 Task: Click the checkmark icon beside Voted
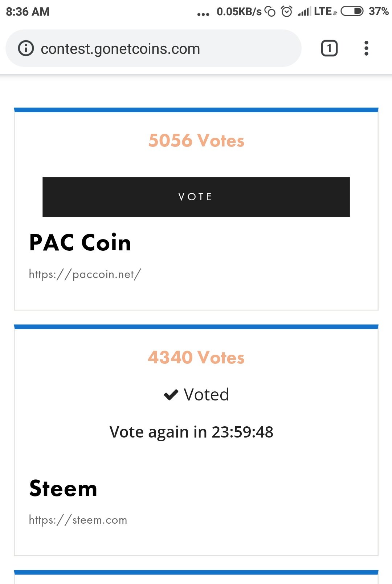tap(171, 395)
